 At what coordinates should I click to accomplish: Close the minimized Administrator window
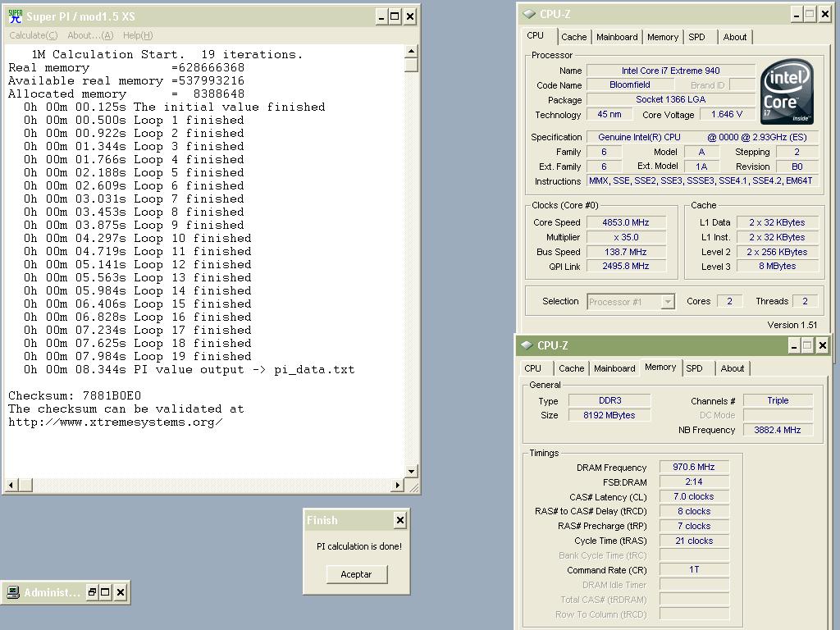point(121,592)
